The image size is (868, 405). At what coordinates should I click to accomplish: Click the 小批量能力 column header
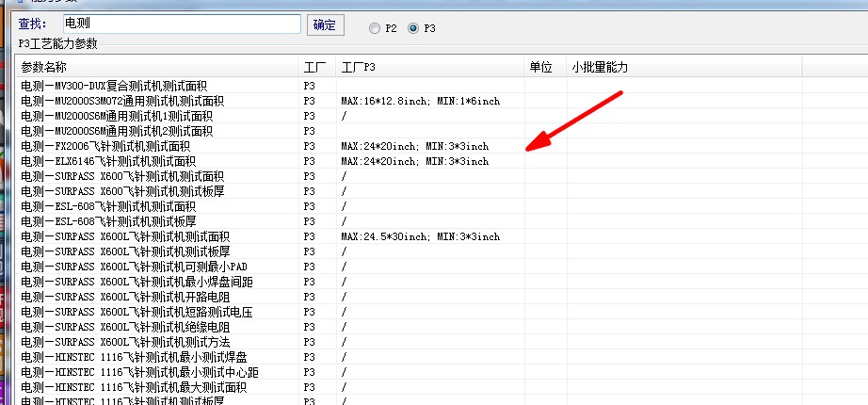pyautogui.click(x=684, y=68)
